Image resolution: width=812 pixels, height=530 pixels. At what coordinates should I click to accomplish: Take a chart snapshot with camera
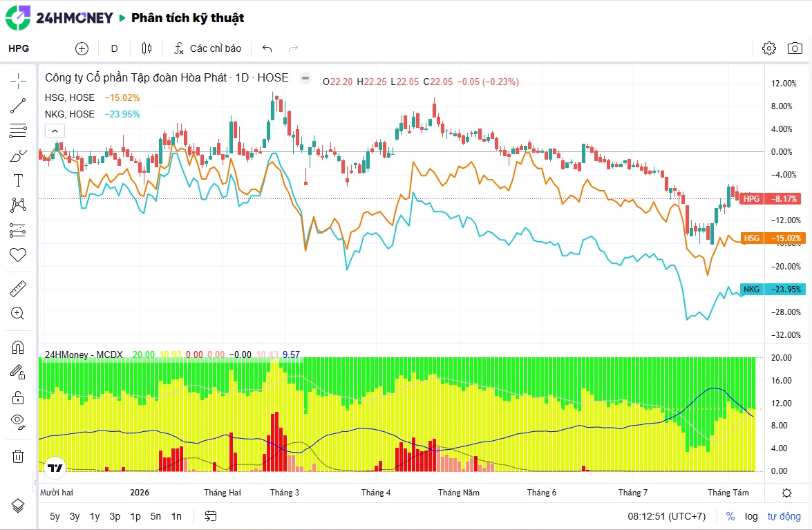coord(795,48)
